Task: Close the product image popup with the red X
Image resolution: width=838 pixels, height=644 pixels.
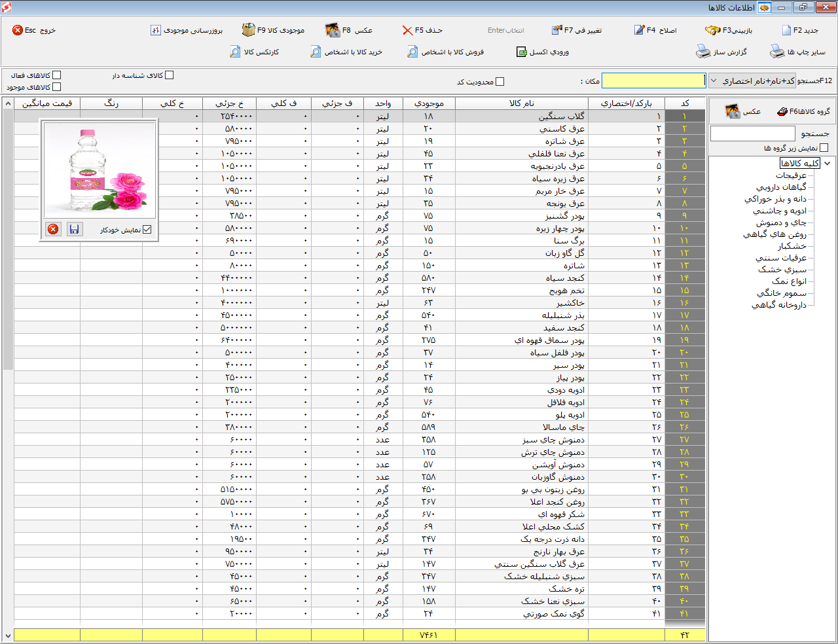Action: 54,229
